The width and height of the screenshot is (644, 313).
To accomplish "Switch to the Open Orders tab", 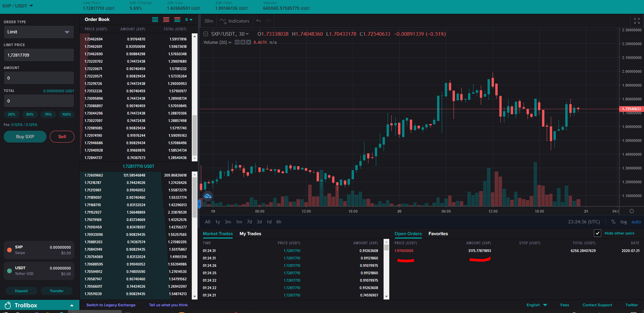I will [408, 233].
